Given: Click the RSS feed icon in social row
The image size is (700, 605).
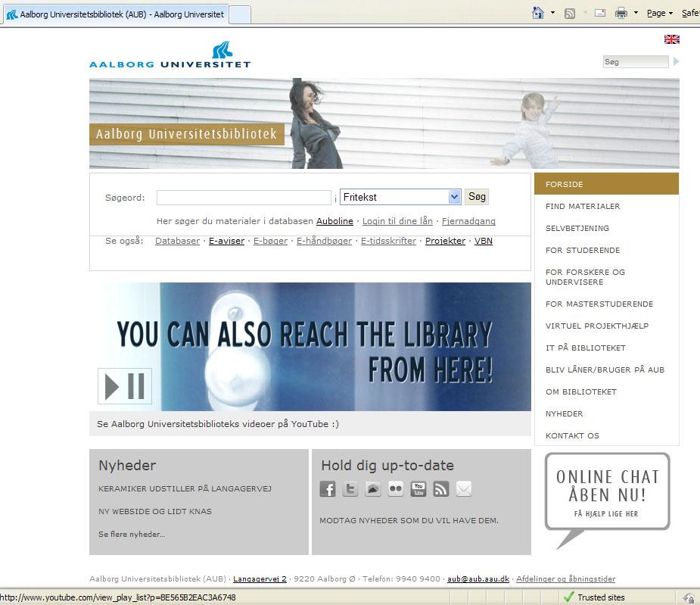Looking at the screenshot, I should [x=441, y=489].
